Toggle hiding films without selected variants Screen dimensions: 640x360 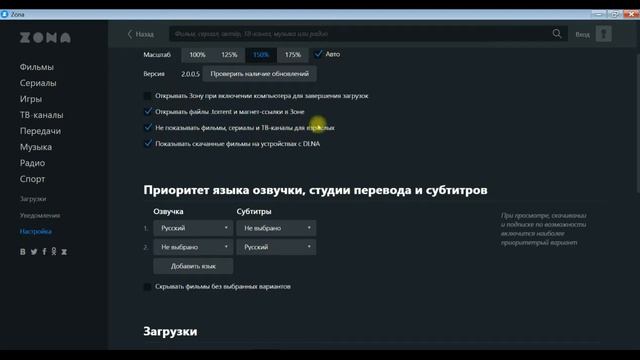click(147, 287)
